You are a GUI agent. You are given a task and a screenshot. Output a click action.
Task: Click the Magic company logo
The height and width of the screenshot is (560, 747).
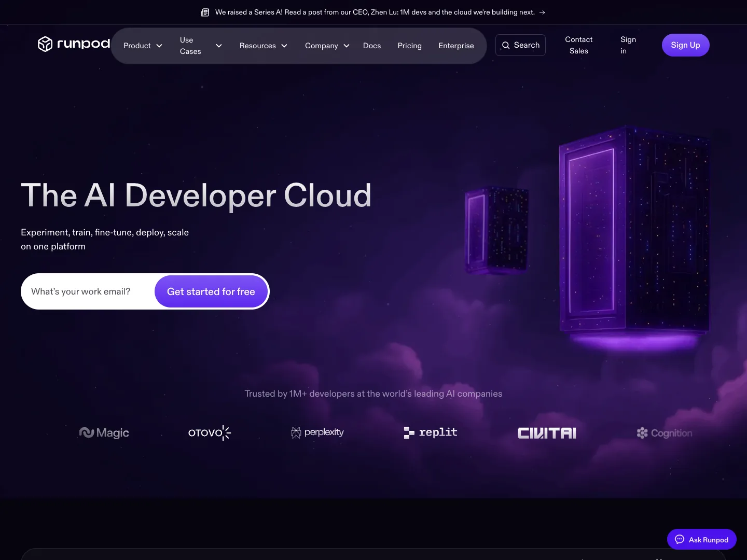(104, 432)
